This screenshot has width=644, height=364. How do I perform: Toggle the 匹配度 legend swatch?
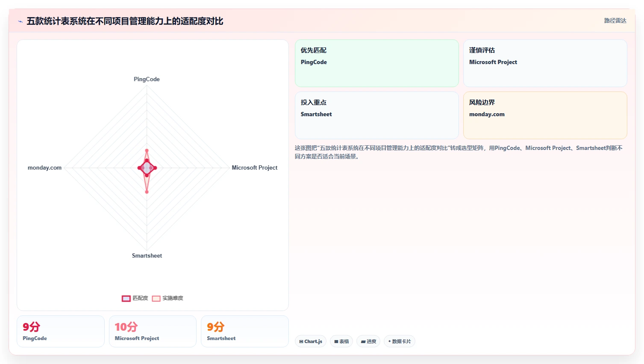(x=126, y=299)
